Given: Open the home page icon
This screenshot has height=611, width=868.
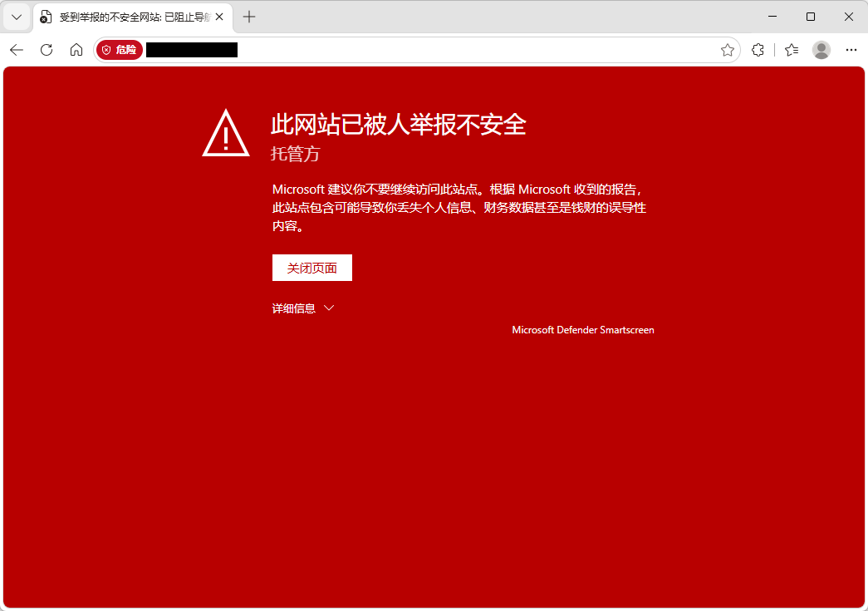Looking at the screenshot, I should (76, 50).
